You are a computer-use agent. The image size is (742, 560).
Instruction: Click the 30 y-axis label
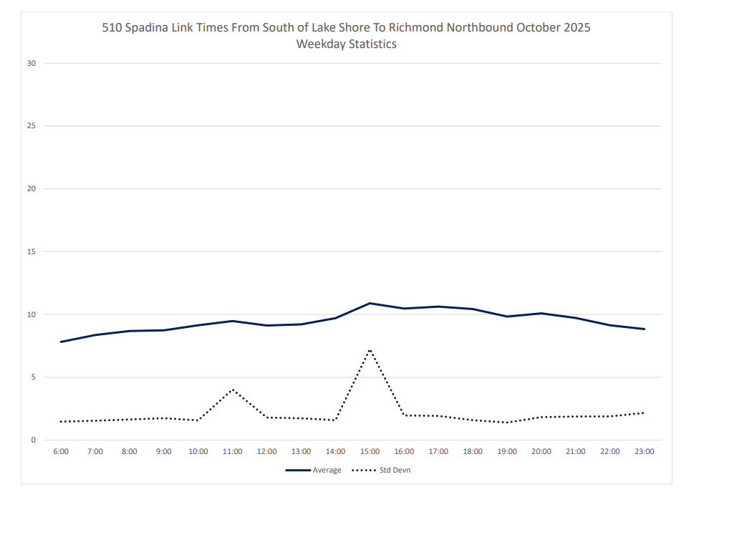click(31, 63)
